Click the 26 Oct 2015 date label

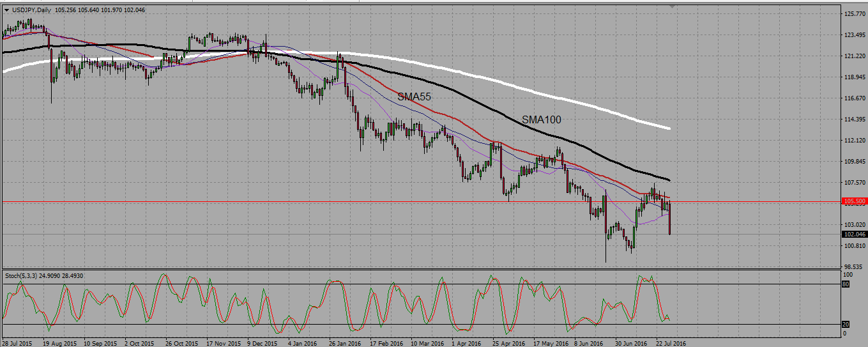181,343
